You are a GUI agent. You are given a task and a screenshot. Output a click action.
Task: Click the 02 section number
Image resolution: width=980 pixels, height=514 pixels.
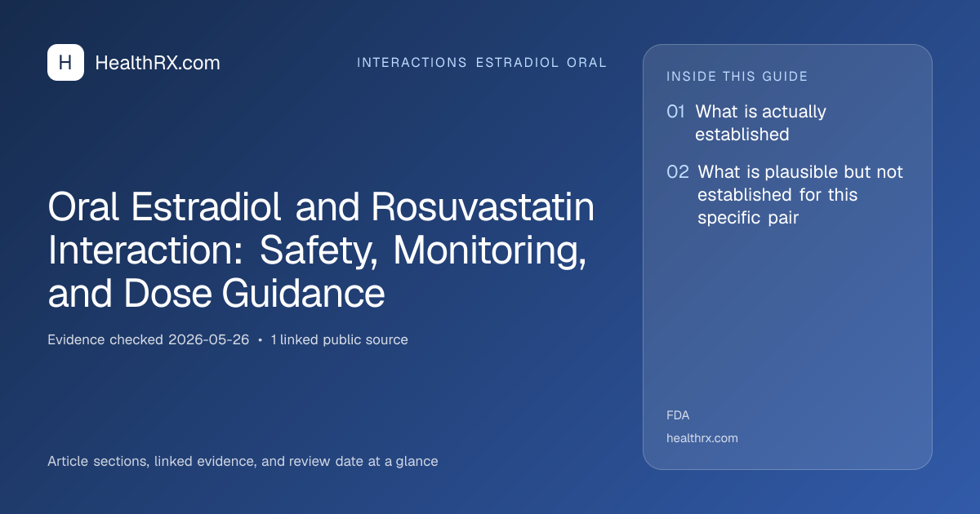pos(678,172)
